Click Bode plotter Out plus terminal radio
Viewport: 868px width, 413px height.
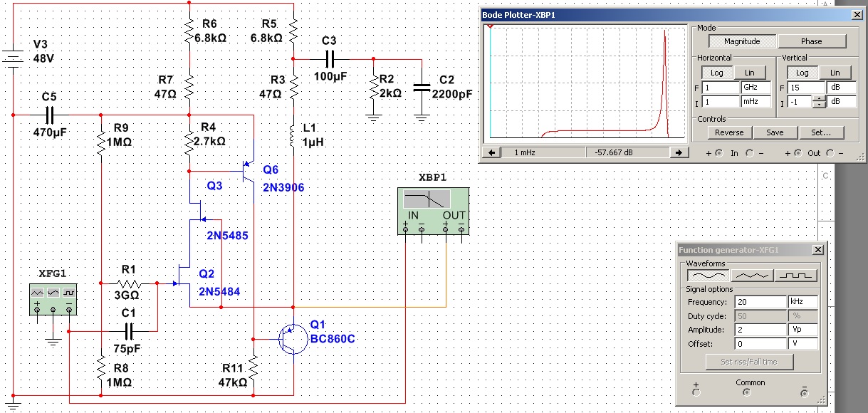tap(798, 153)
